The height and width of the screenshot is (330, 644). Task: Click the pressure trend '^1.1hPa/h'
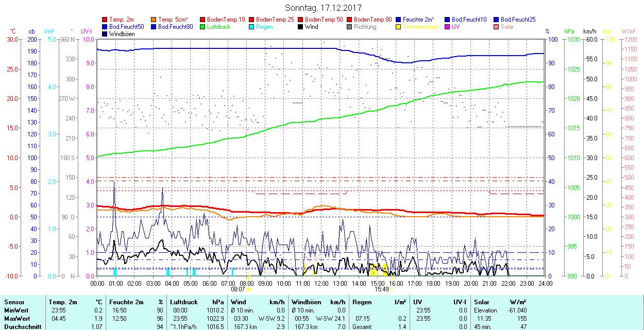183,327
